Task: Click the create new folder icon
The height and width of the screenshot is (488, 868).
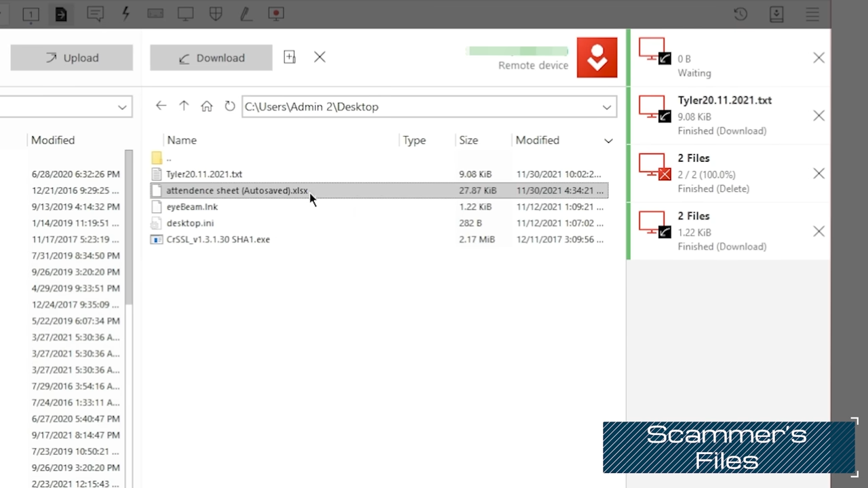Action: [x=290, y=58]
